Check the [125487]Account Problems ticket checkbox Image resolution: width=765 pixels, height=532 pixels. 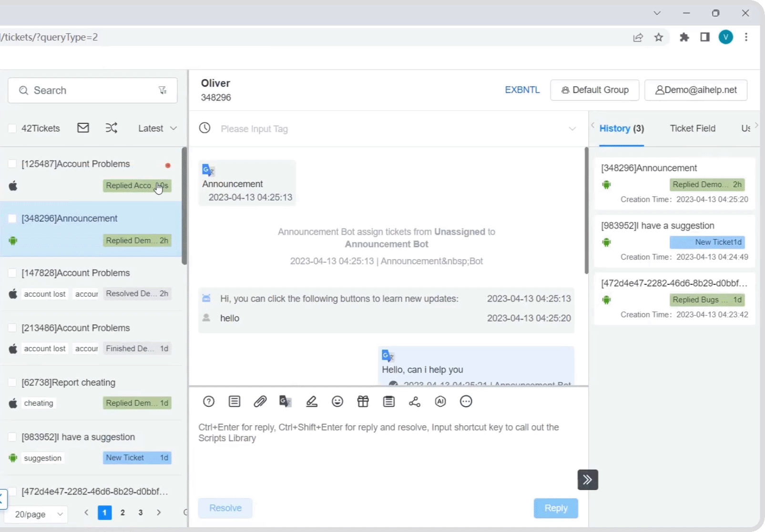pos(12,163)
